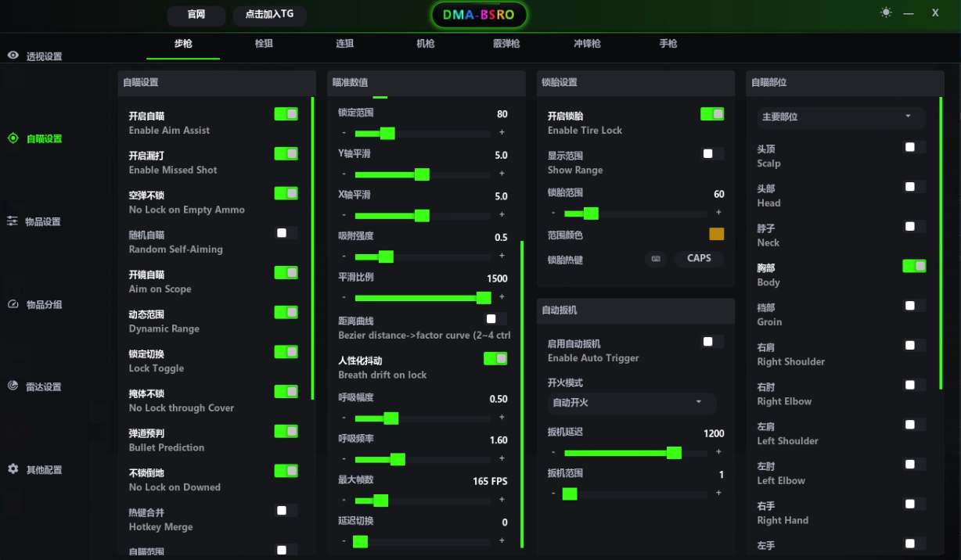
Task: Open the 范围颜色 orange color swatch
Action: (x=717, y=234)
